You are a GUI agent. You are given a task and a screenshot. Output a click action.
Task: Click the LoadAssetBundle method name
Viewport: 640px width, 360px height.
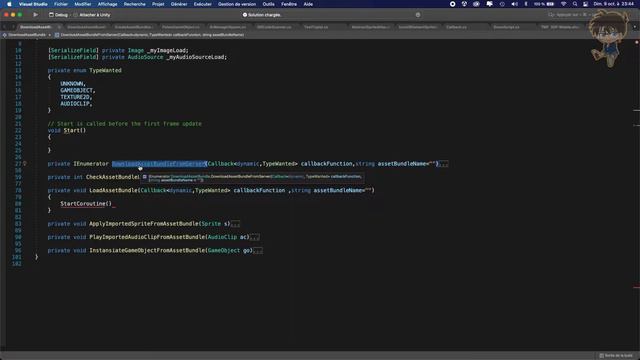[x=113, y=191]
